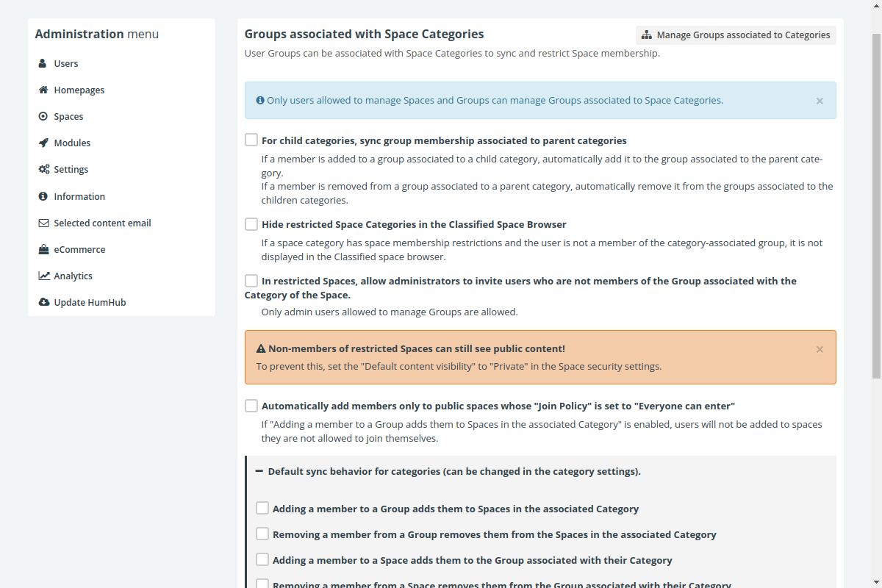Close the orange public content warning
Viewport: 882px width, 588px height.
point(820,349)
